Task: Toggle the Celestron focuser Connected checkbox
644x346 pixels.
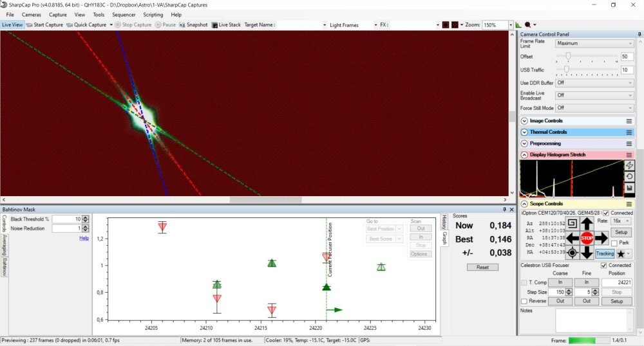Action: pos(604,266)
